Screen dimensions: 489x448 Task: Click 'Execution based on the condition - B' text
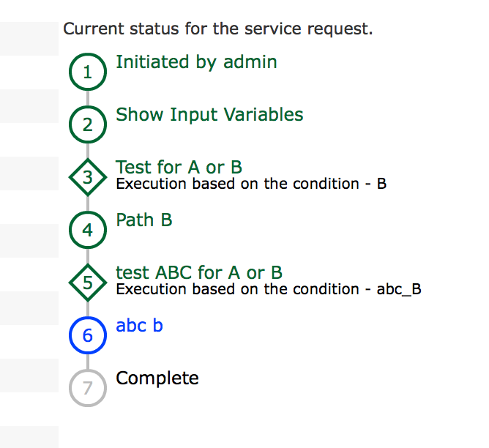coord(251,184)
